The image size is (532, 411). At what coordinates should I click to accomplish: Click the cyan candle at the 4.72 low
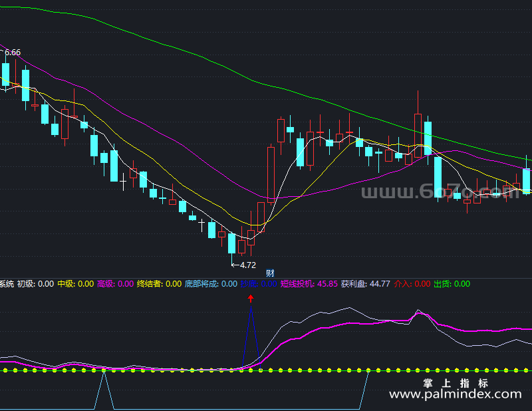[x=231, y=243]
